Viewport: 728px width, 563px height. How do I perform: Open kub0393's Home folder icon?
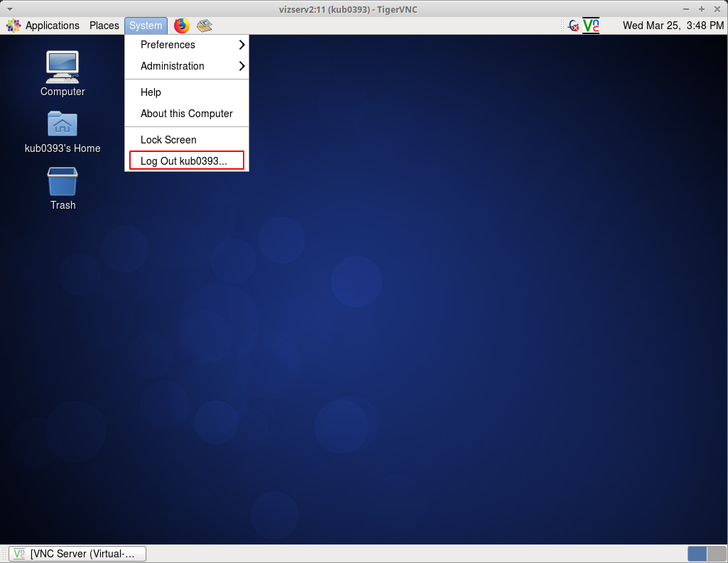[63, 124]
